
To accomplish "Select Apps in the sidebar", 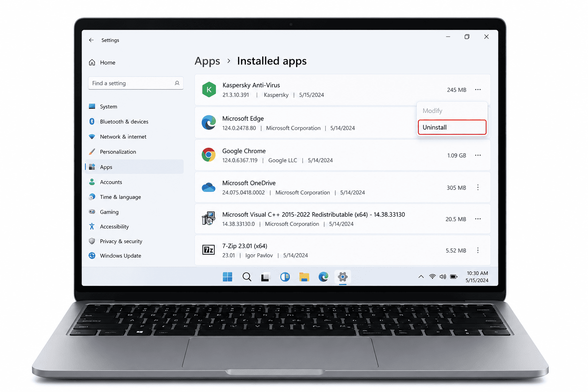I will [x=134, y=167].
